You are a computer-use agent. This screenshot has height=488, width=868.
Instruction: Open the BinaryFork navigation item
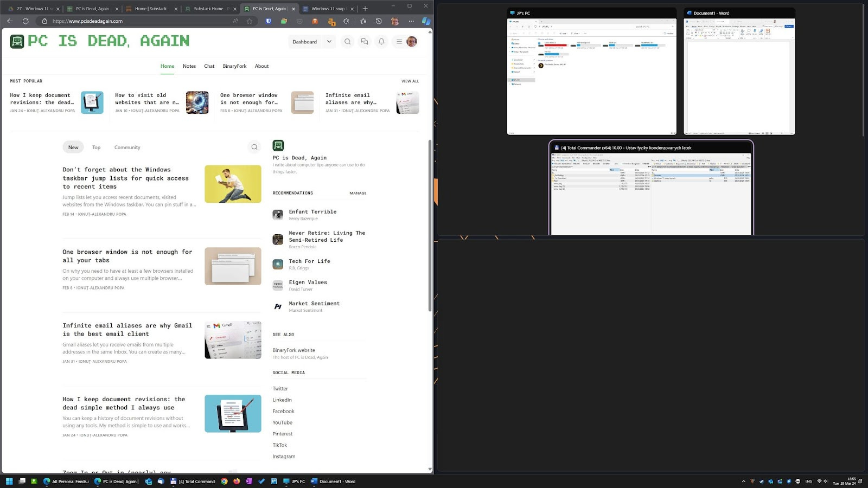tap(234, 66)
